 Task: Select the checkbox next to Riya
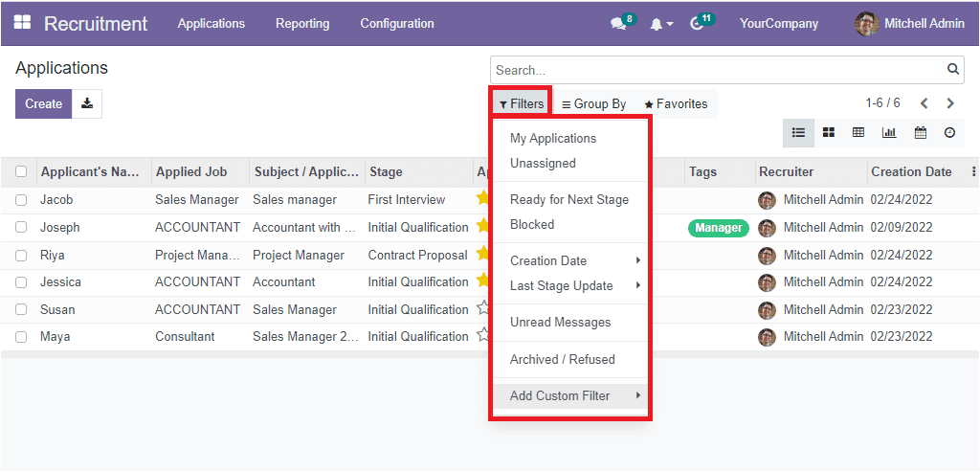[21, 256]
